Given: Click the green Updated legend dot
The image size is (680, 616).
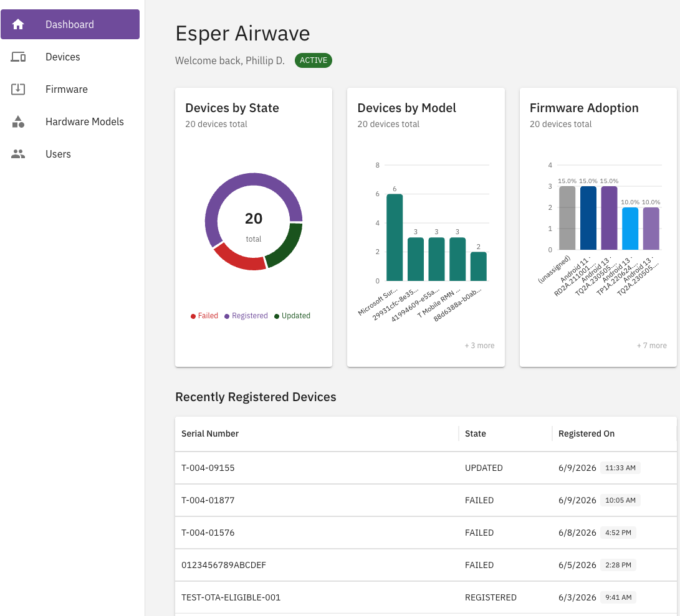Looking at the screenshot, I should (277, 316).
